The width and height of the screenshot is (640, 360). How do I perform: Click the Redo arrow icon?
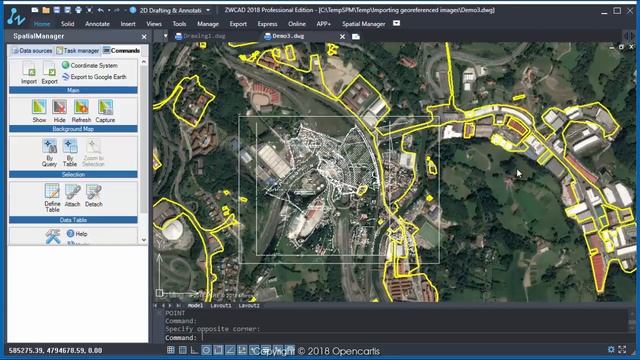[116, 10]
